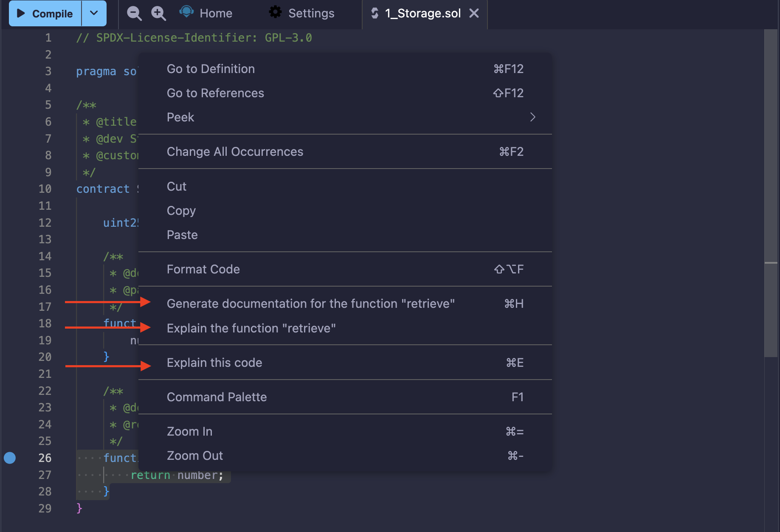Choose Cut from the context menu

345,186
